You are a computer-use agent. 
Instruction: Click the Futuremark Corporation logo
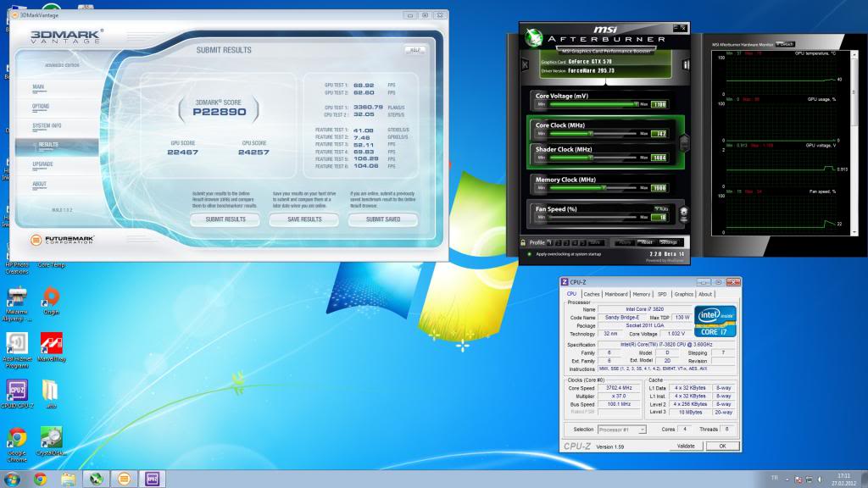pos(62,240)
